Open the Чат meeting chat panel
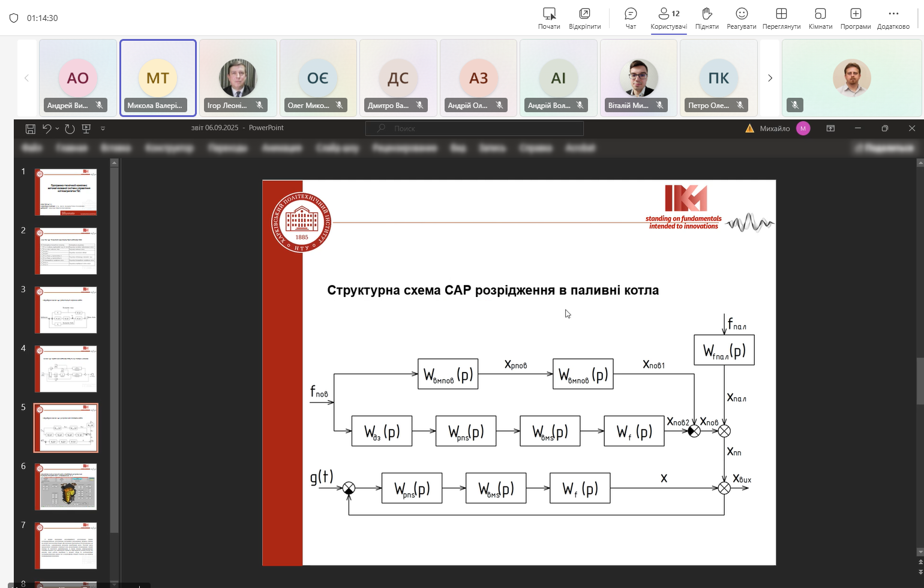Image resolution: width=924 pixels, height=588 pixels. point(631,18)
